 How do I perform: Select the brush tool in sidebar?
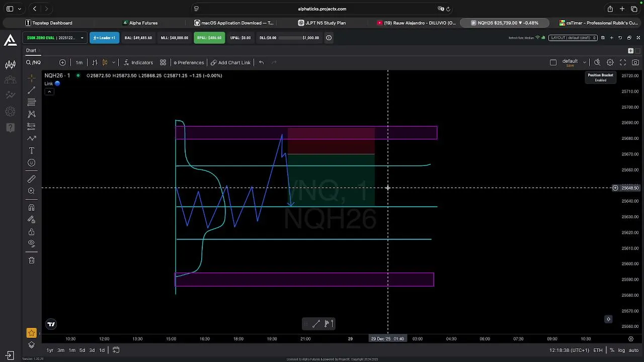click(31, 138)
